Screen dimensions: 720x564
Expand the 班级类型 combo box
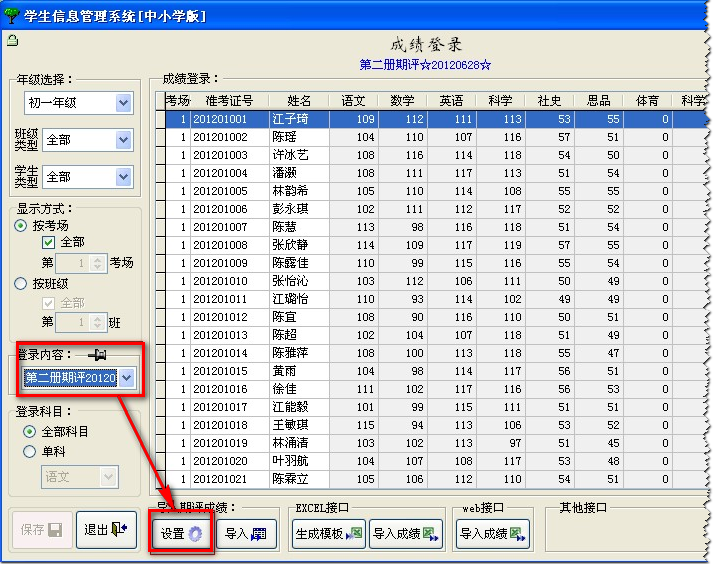click(123, 140)
